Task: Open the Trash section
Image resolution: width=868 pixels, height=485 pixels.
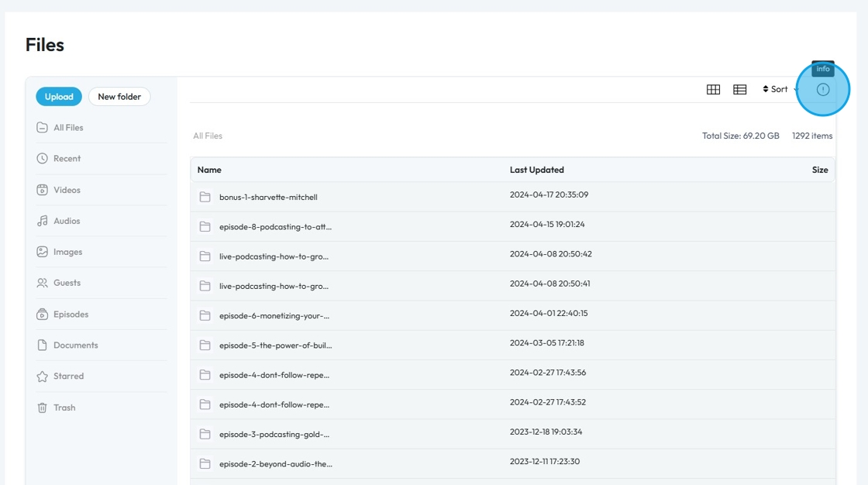Action: (x=64, y=408)
